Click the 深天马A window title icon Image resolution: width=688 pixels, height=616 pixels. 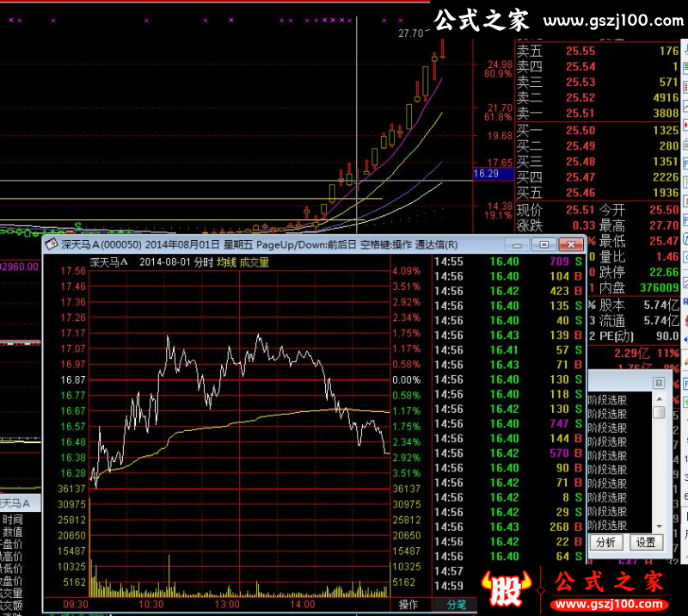(52, 244)
